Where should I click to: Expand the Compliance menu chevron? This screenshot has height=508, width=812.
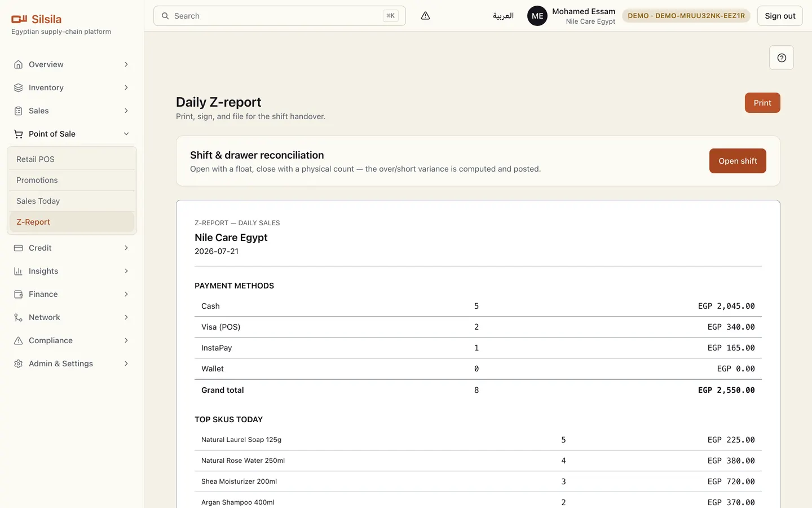(x=126, y=340)
